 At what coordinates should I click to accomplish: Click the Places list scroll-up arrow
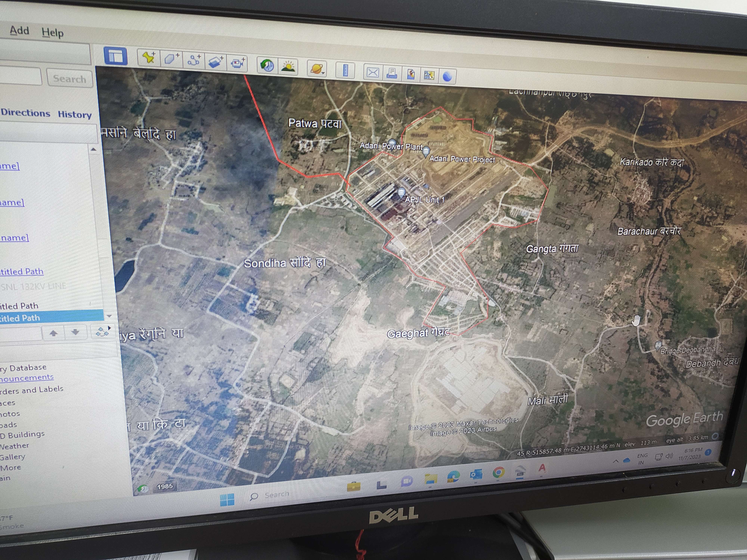pos(94,149)
